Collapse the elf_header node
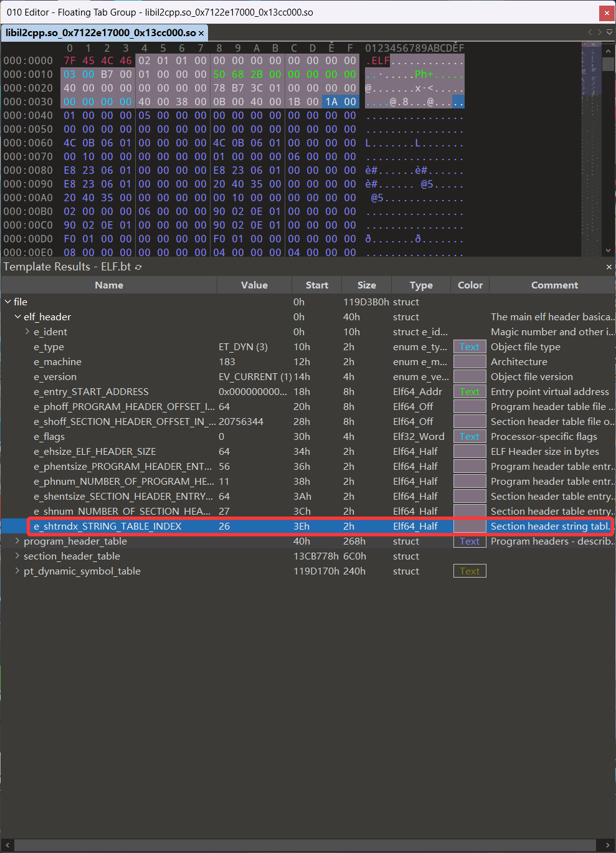 coord(17,317)
